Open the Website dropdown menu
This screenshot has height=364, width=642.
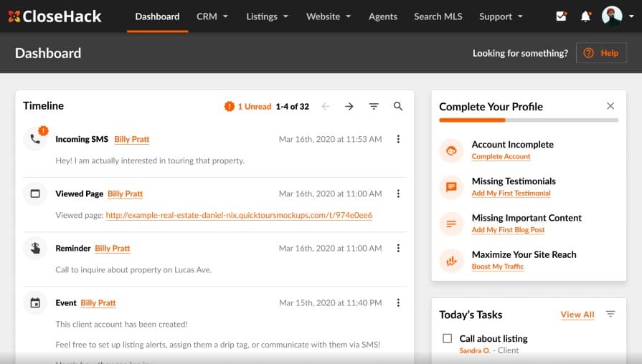pos(329,16)
